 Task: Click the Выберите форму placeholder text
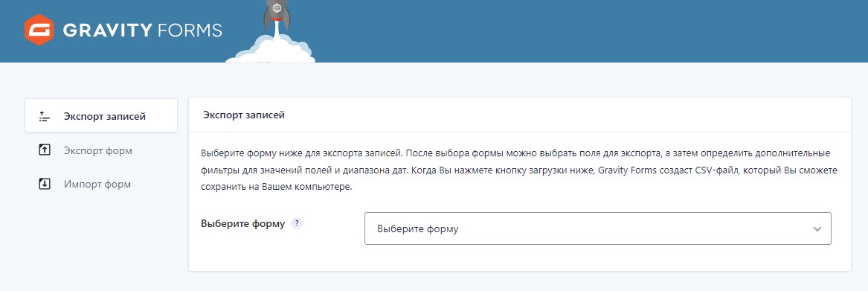point(418,228)
